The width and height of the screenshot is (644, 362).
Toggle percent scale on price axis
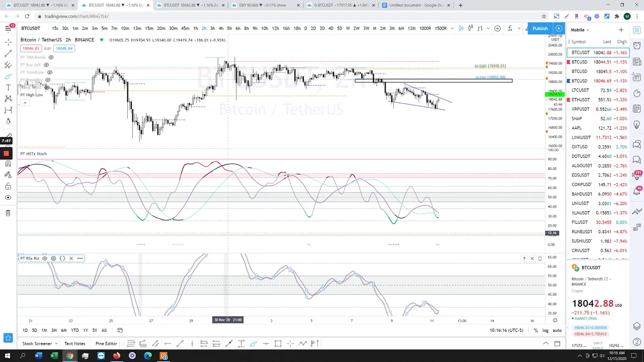(x=536, y=330)
